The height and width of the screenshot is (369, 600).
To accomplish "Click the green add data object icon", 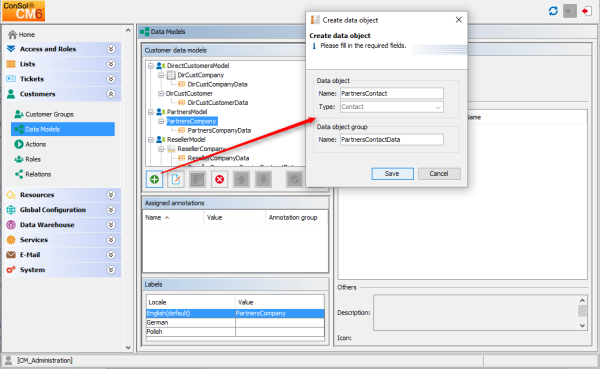I will coord(154,179).
